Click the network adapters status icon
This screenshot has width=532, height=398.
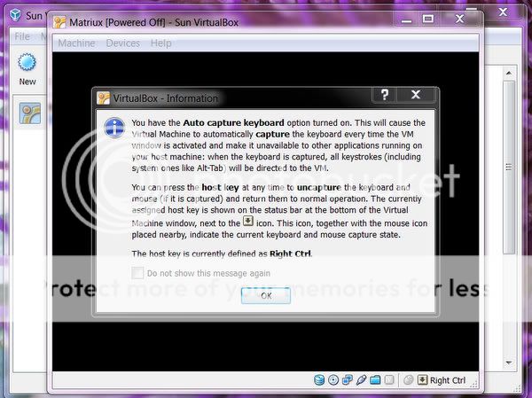[x=347, y=380]
